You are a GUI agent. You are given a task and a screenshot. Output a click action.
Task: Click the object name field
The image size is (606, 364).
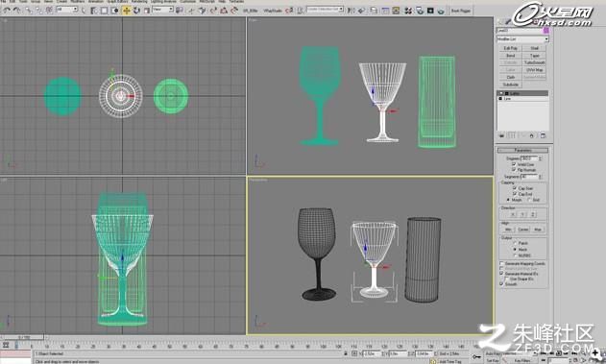point(519,30)
